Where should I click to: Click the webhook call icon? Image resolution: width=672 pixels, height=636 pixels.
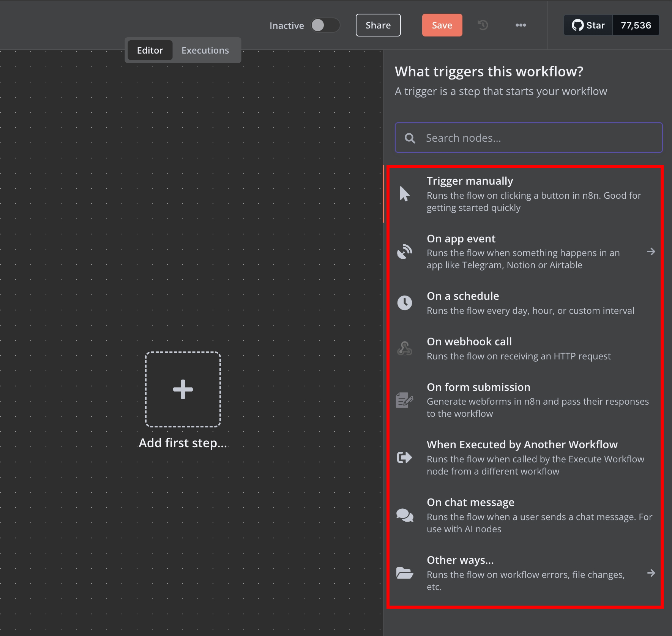click(x=404, y=348)
